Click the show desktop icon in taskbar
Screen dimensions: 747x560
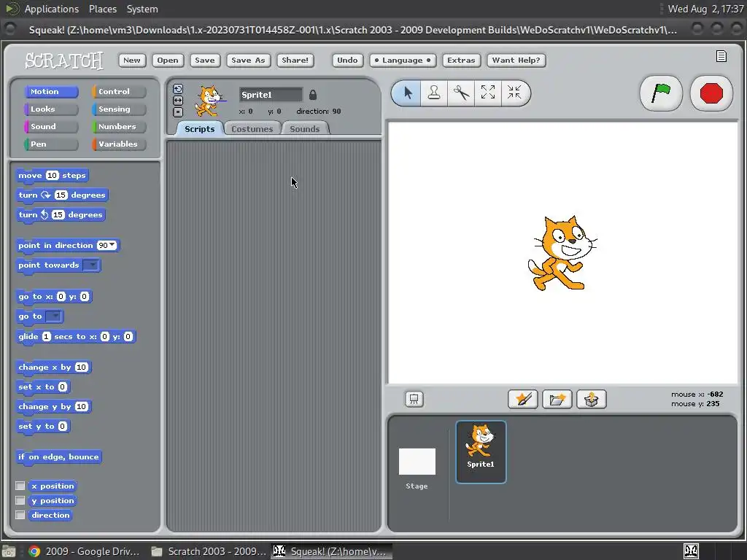pyautogui.click(x=9, y=551)
